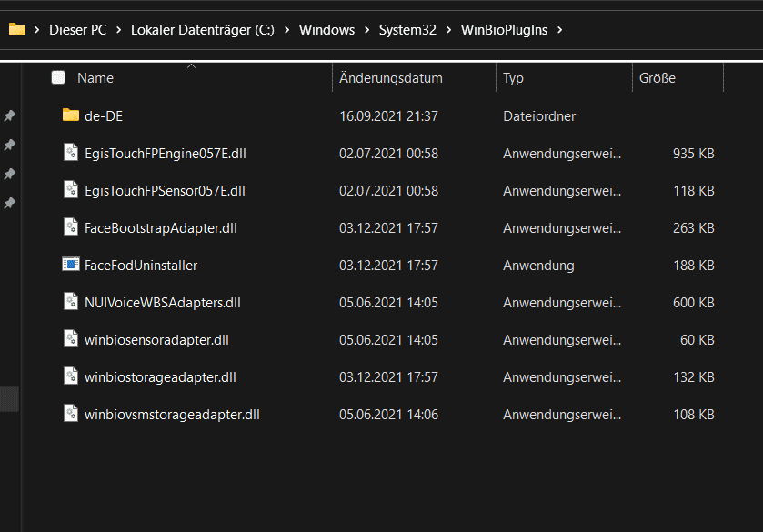Navigate to Windows in the breadcrumb
The width and height of the screenshot is (763, 532).
pos(326,30)
